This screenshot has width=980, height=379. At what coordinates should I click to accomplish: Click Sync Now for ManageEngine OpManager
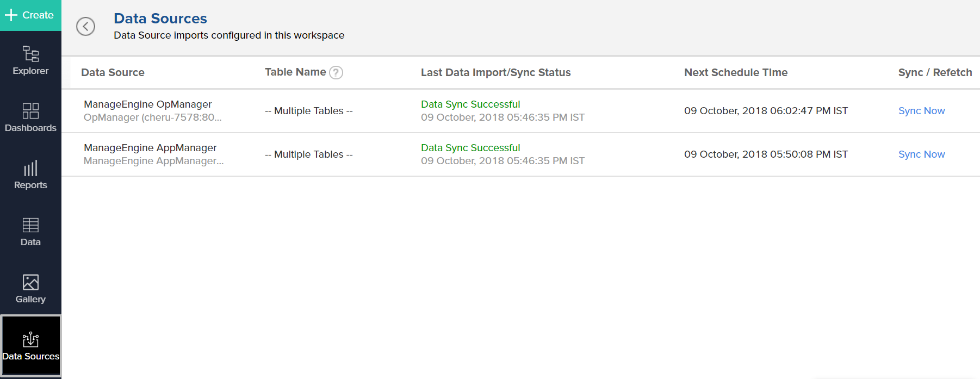[x=921, y=111]
